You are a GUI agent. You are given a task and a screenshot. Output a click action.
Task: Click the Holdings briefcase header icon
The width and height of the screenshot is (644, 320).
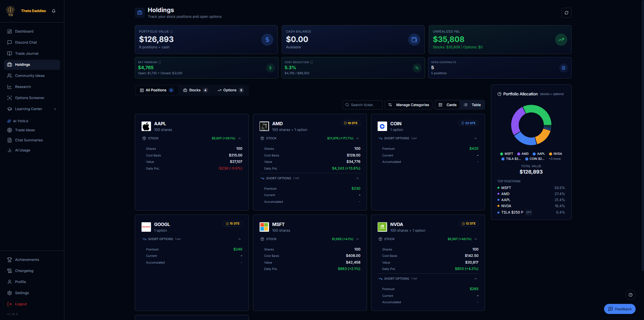click(140, 13)
